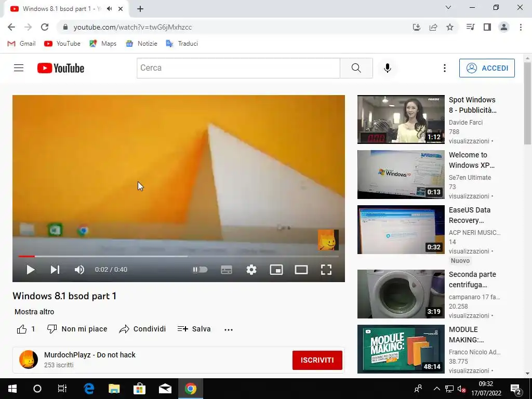Launch Microsoft Edge from taskbar
Viewport: 532px width, 399px height.
[89, 389]
